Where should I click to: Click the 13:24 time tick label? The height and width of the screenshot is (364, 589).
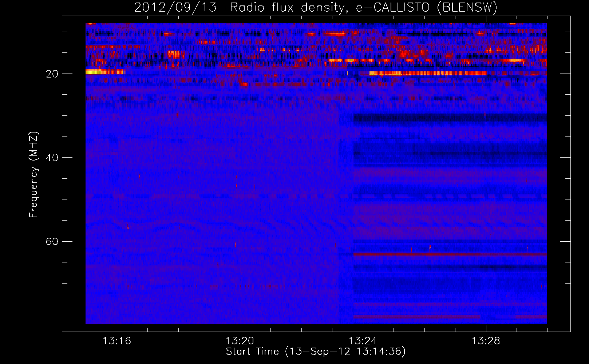363,341
